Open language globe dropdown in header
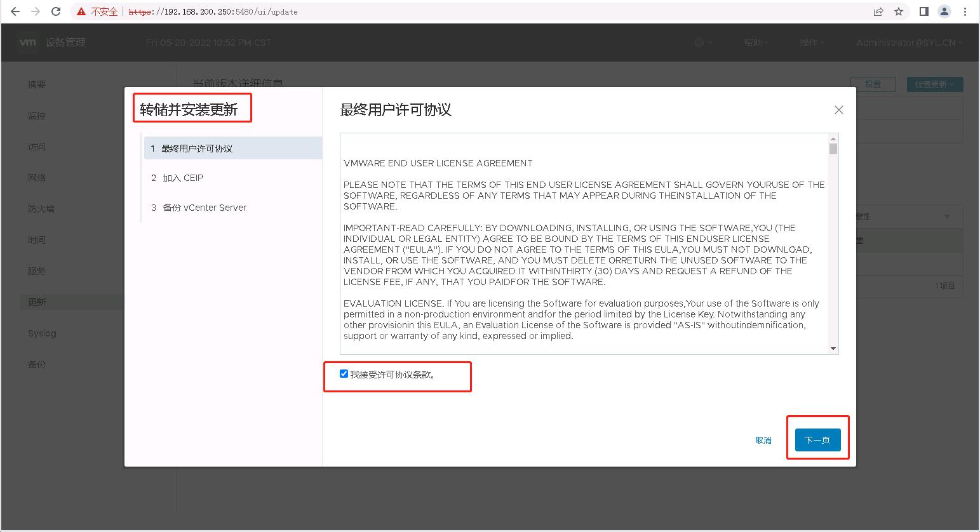Image resolution: width=980 pixels, height=532 pixels. click(703, 43)
